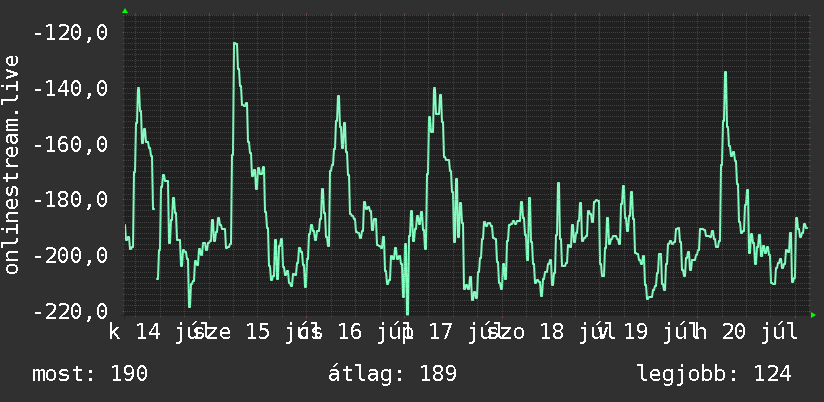Click the "16 júl" date label
This screenshot has width=824, height=402.
click(372, 333)
